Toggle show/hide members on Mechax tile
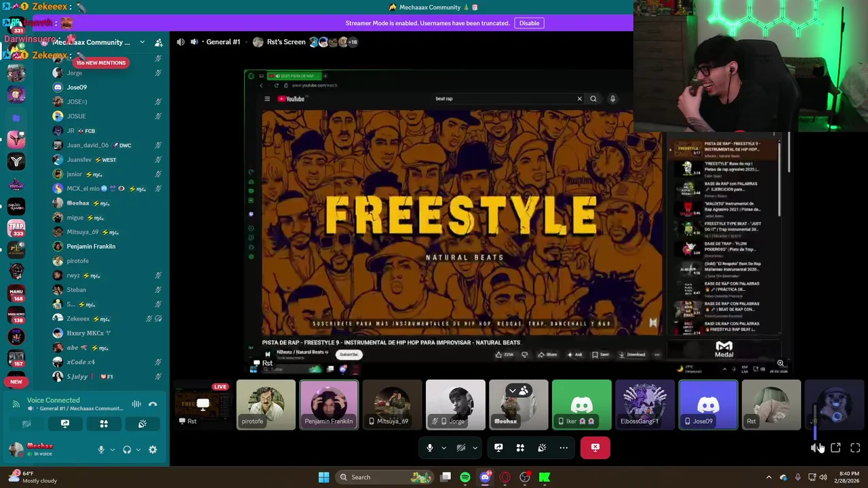 pyautogui.click(x=518, y=390)
